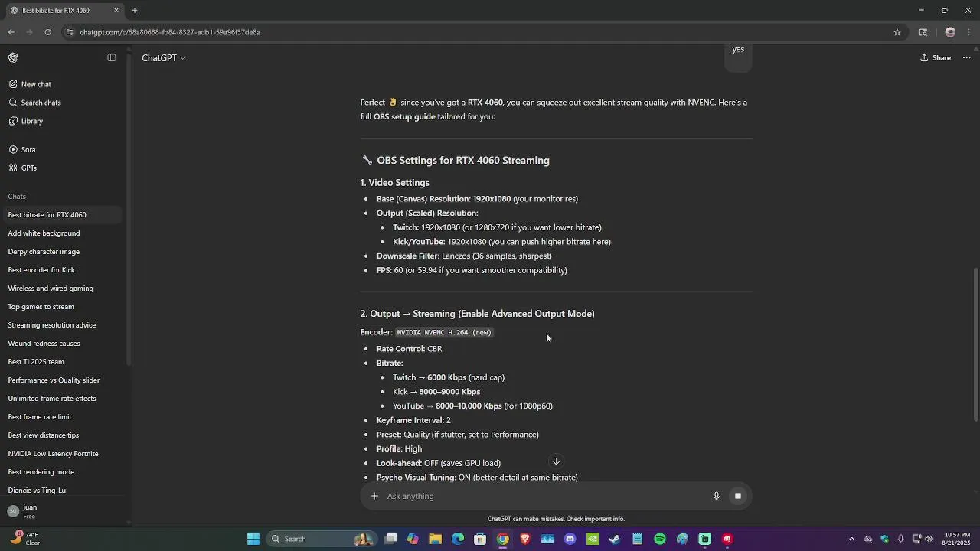Open the conversation options three-dot menu
Image resolution: width=980 pixels, height=551 pixels.
(966, 58)
